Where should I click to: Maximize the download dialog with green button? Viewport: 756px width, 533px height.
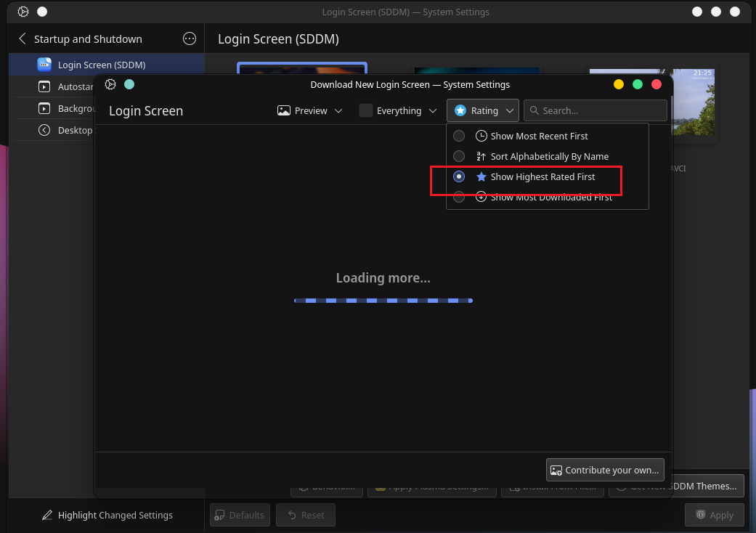tap(638, 84)
